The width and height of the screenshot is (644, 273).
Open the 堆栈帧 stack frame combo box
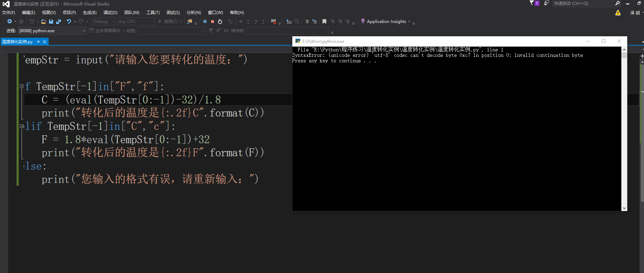tap(288, 31)
